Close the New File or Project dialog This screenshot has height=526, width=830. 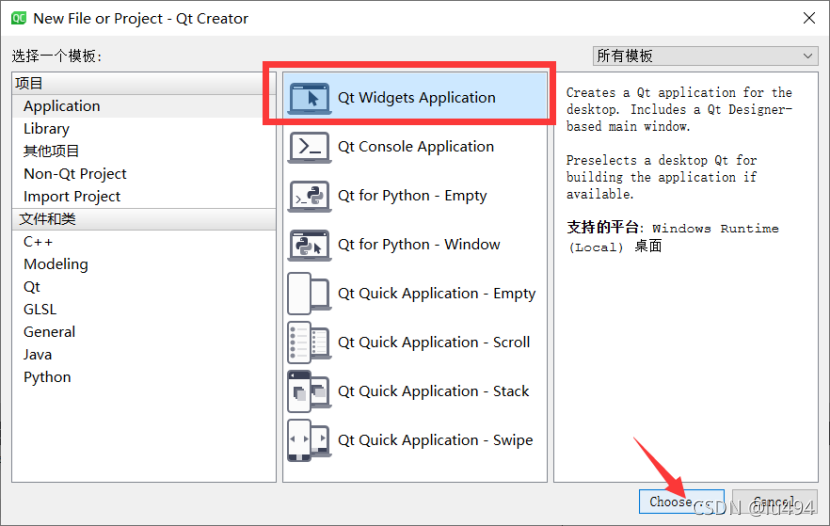coord(809,19)
